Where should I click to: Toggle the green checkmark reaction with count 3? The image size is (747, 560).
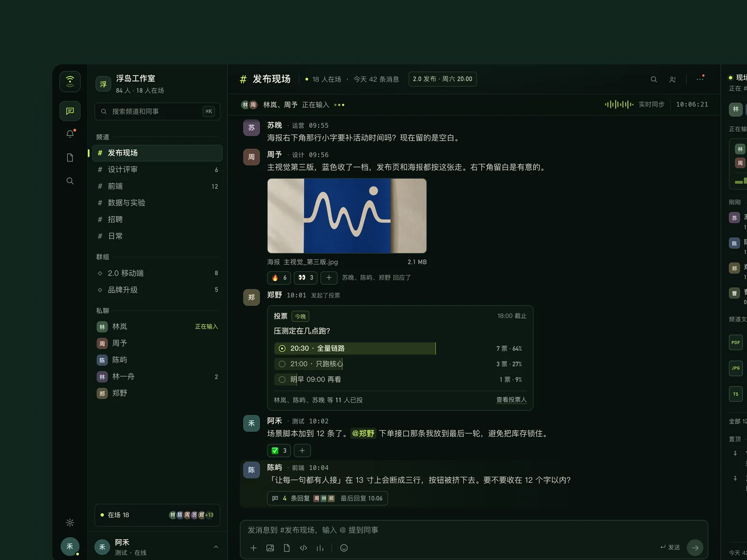[279, 451]
